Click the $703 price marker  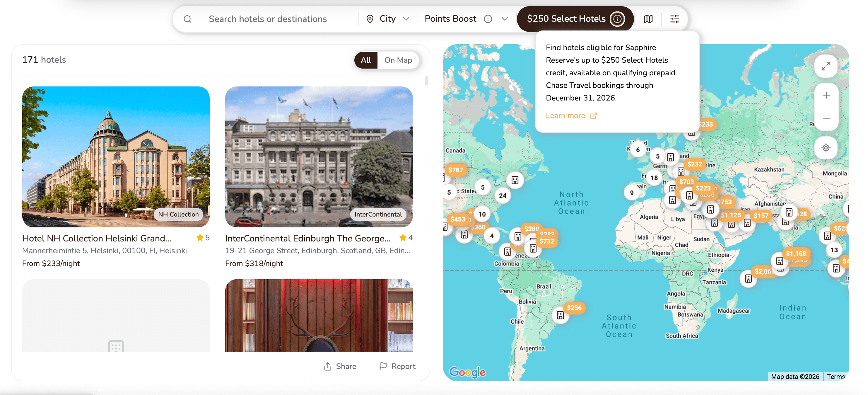click(686, 182)
